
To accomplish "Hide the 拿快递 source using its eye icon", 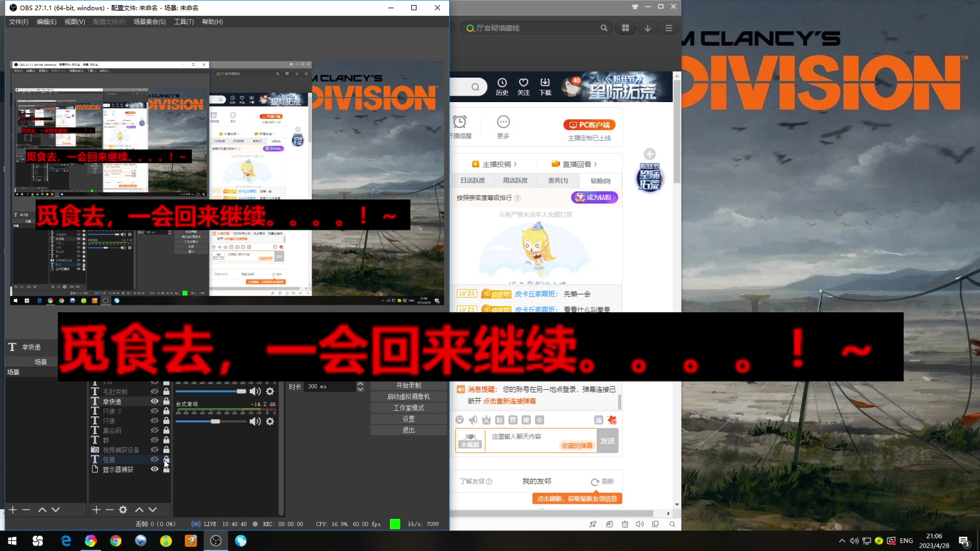I will pyautogui.click(x=154, y=402).
